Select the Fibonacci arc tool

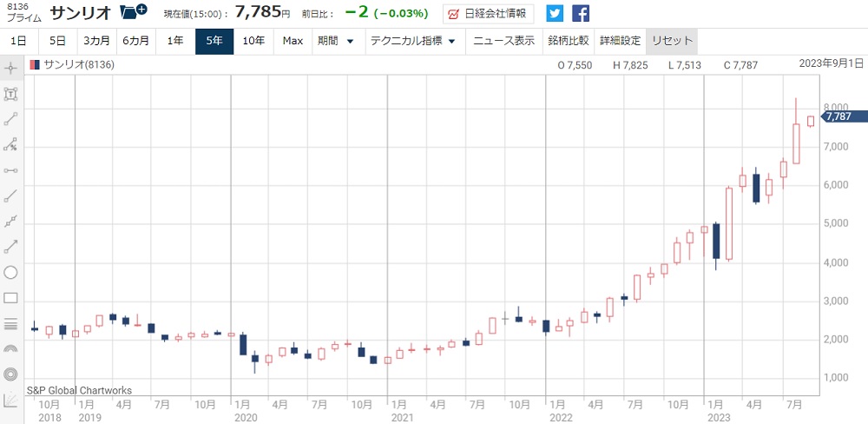tap(10, 349)
